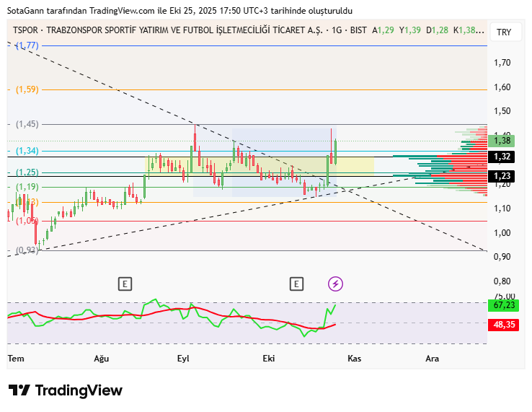Click the Ağu month label
Image resolution: width=532 pixels, height=412 pixels.
[x=102, y=359]
